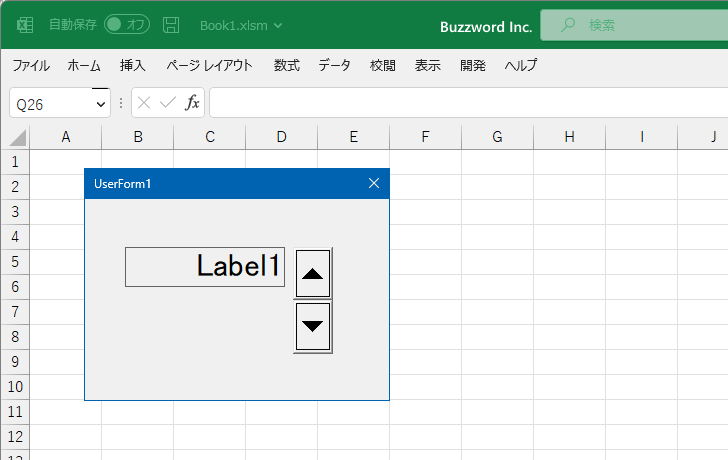
Task: Click the Buzzword Inc. account name
Action: [x=486, y=27]
